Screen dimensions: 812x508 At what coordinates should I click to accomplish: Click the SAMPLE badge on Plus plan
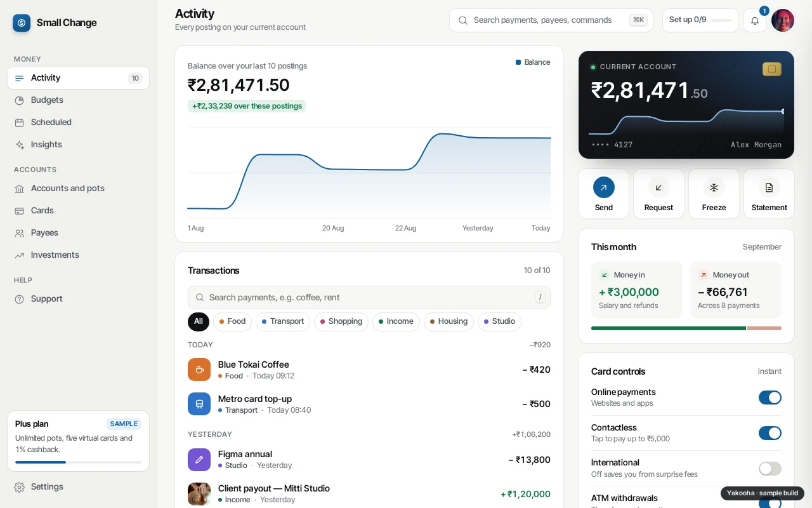click(124, 424)
